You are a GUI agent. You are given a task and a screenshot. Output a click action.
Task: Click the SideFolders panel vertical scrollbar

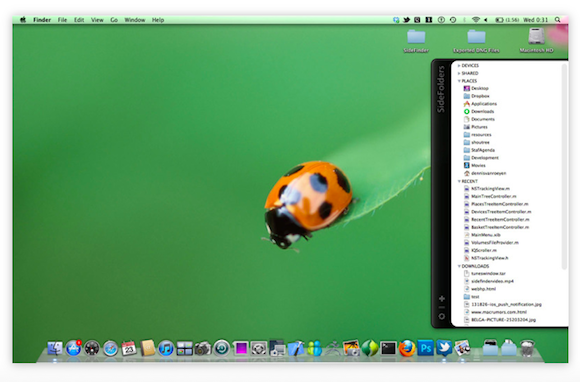(x=564, y=166)
